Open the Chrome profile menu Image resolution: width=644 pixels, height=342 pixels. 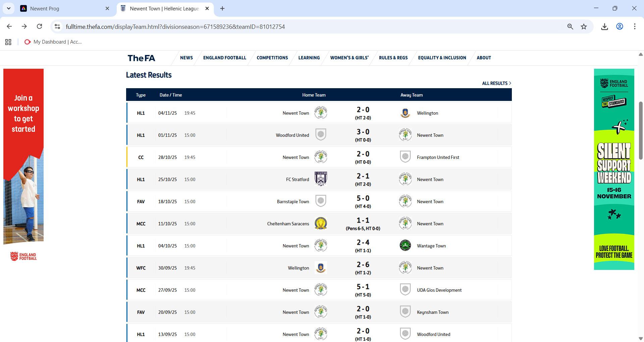tap(620, 26)
